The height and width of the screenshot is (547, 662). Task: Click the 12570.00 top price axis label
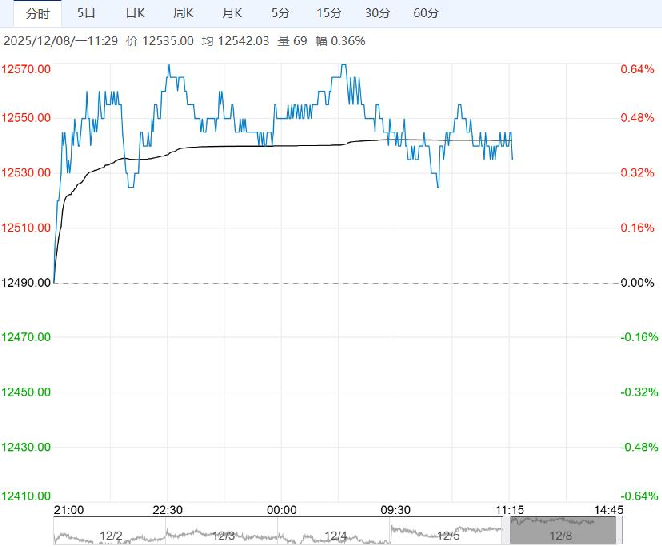27,69
